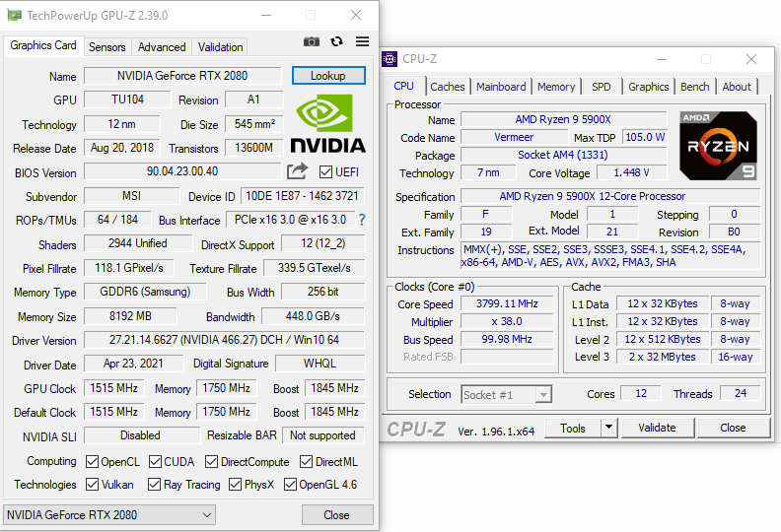Toggle the DirectML checkbox

tap(307, 462)
